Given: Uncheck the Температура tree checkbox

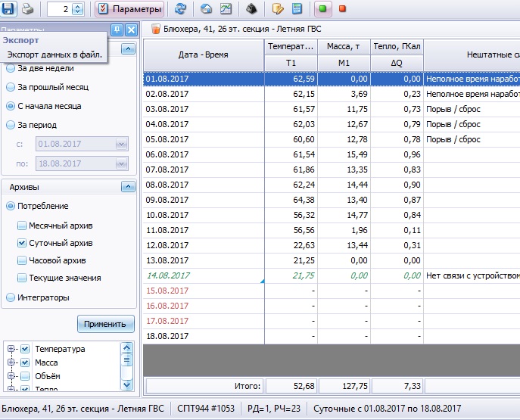Looking at the screenshot, I should click(x=25, y=349).
